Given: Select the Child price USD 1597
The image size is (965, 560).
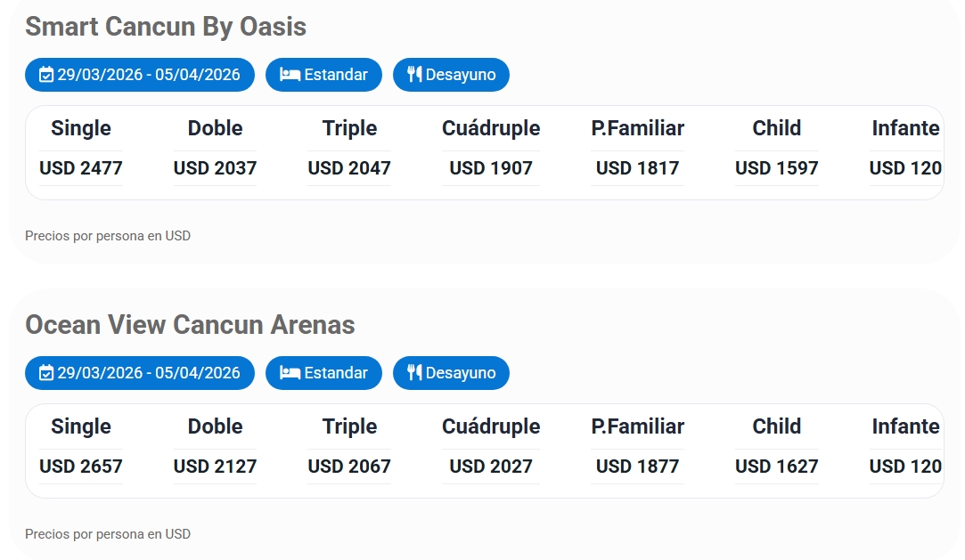Looking at the screenshot, I should (x=776, y=167).
